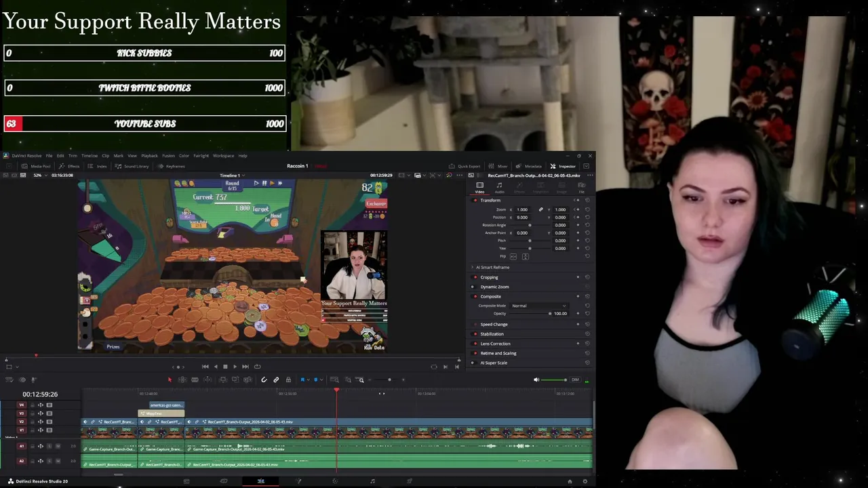This screenshot has height=488, width=868.
Task: Open the File menu
Action: coord(49,155)
